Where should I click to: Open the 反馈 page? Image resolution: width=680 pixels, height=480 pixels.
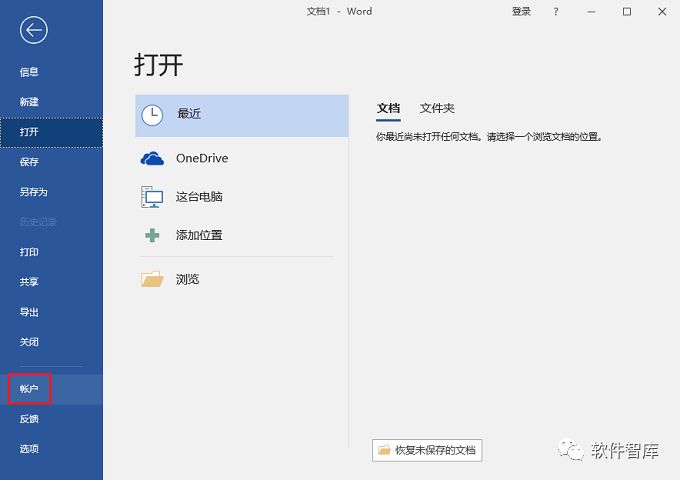point(51,419)
